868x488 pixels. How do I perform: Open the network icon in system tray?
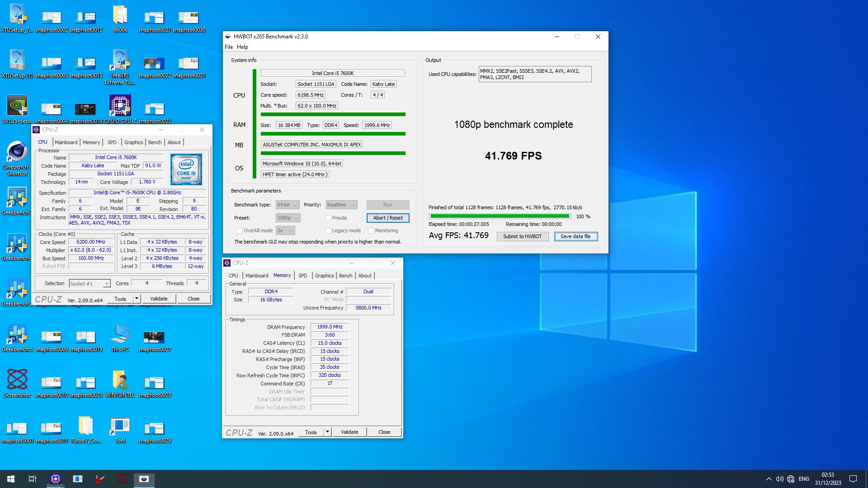click(x=791, y=479)
